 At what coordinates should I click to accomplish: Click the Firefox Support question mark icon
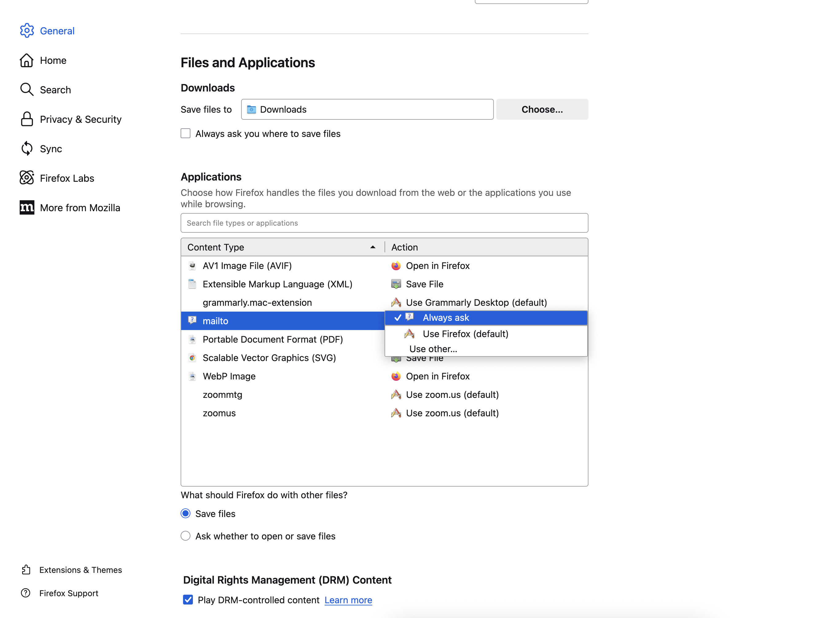26,593
